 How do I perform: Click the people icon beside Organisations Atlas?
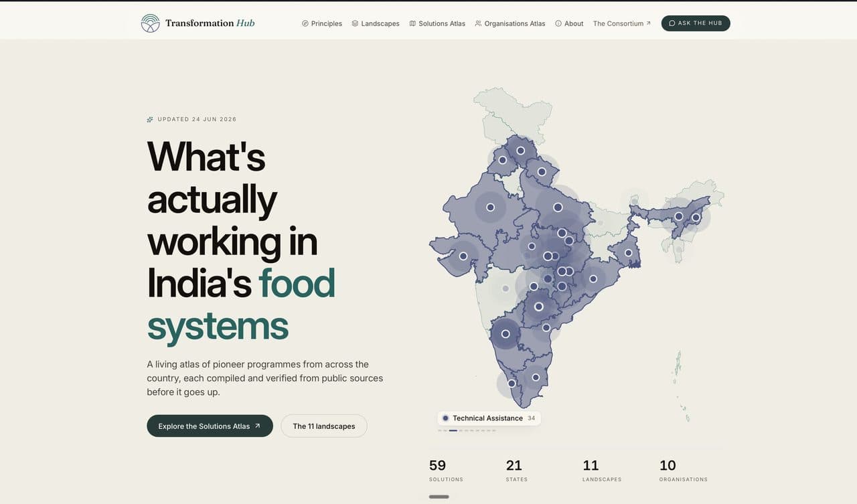click(x=478, y=23)
